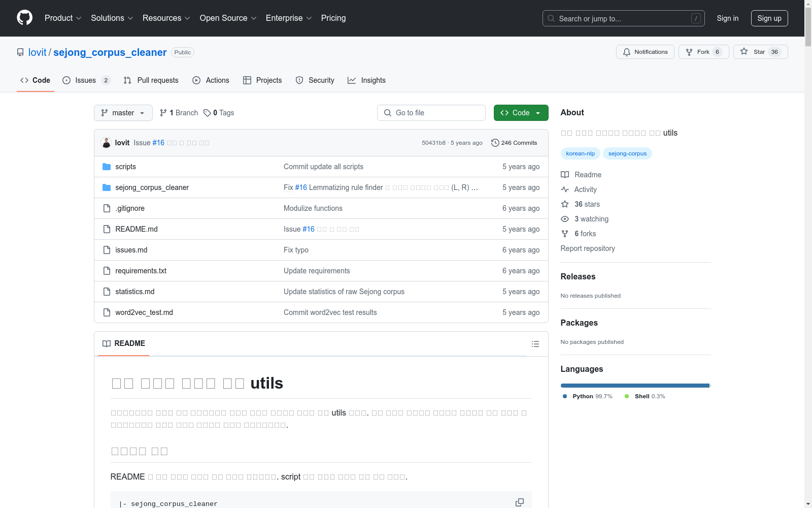The image size is (812, 508).
Task: Click the magnifier icon in the search bar
Action: pos(551,18)
